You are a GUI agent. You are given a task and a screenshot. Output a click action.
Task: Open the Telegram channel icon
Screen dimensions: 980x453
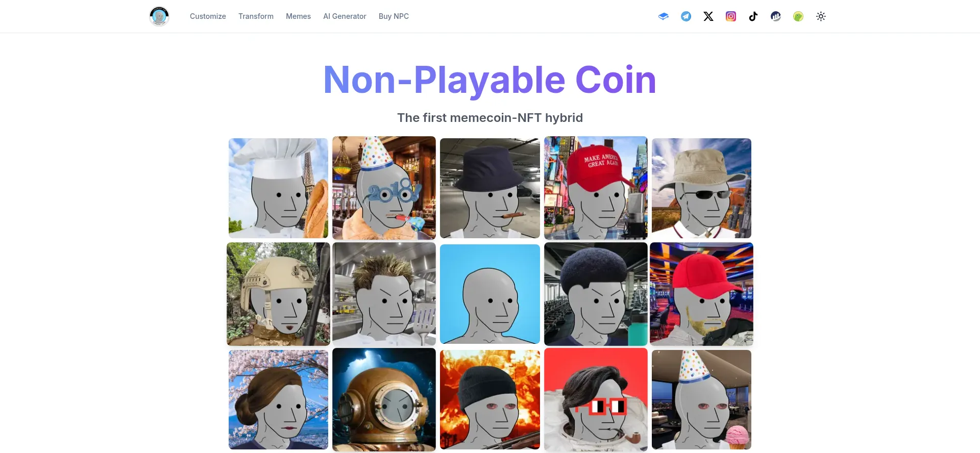(686, 16)
